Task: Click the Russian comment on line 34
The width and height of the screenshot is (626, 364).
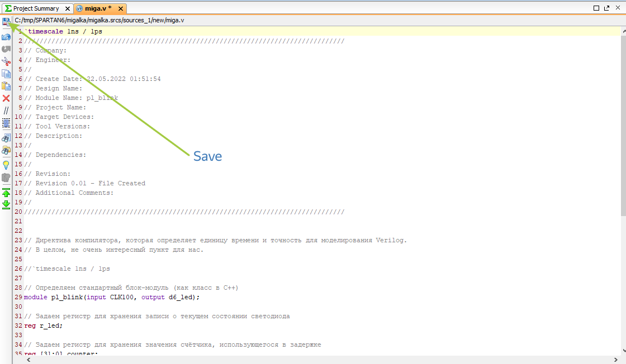Action: tap(173, 345)
